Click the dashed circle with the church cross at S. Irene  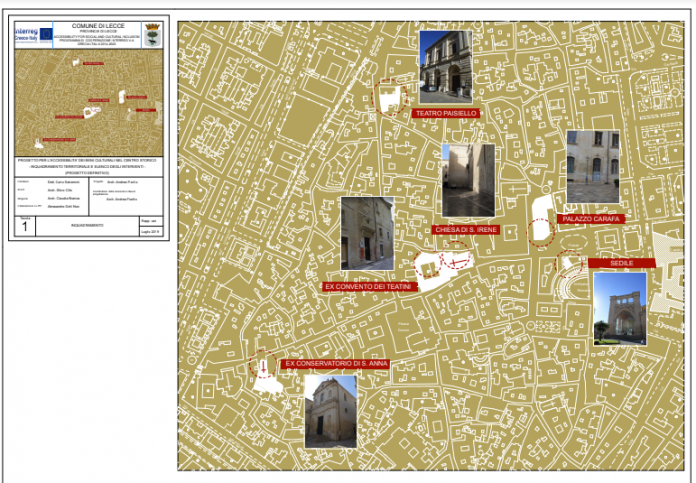456,255
